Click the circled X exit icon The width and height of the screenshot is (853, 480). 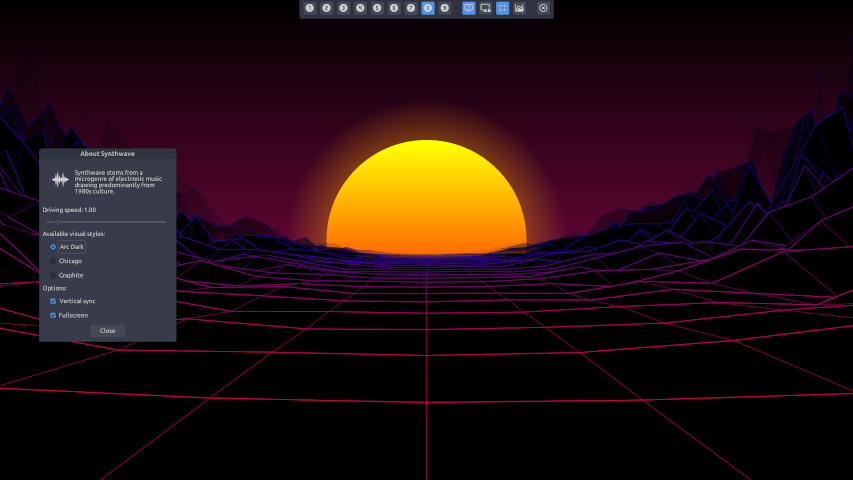(x=543, y=8)
